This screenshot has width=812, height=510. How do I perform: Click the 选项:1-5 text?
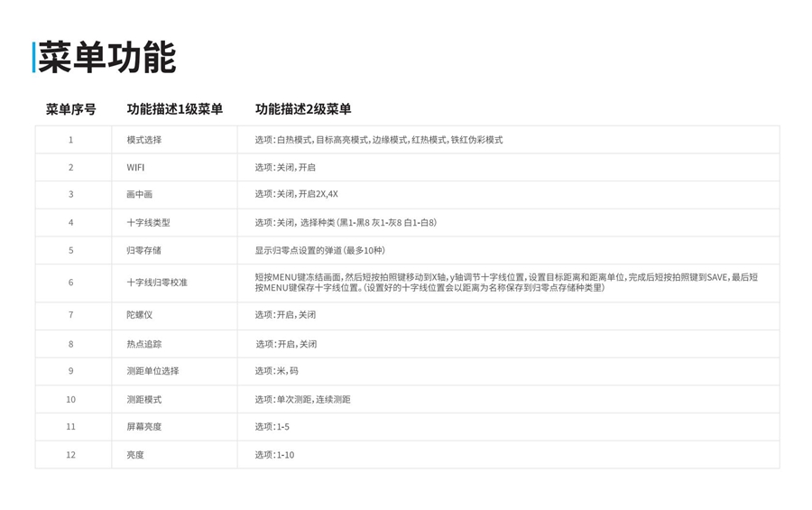tap(272, 427)
